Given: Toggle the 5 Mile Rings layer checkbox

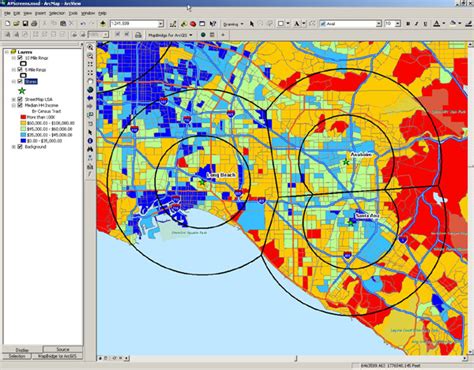Looking at the screenshot, I should tap(20, 70).
